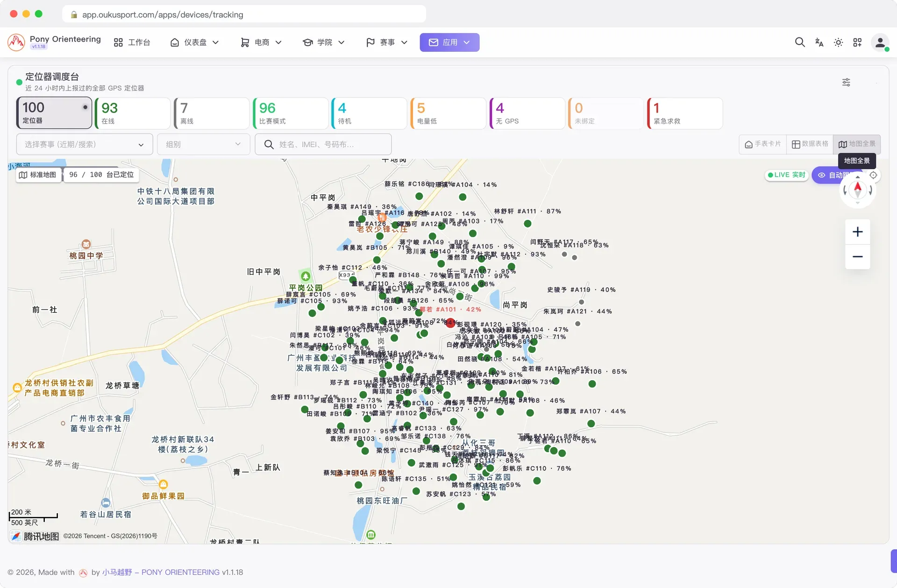The width and height of the screenshot is (897, 588).
Task: Switch to 手表卡片 view tab
Action: point(763,144)
